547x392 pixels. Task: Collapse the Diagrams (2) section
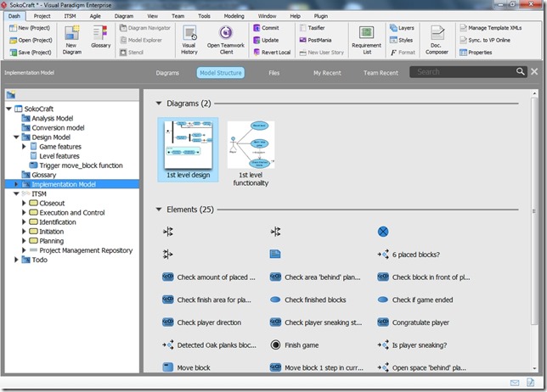(x=159, y=104)
